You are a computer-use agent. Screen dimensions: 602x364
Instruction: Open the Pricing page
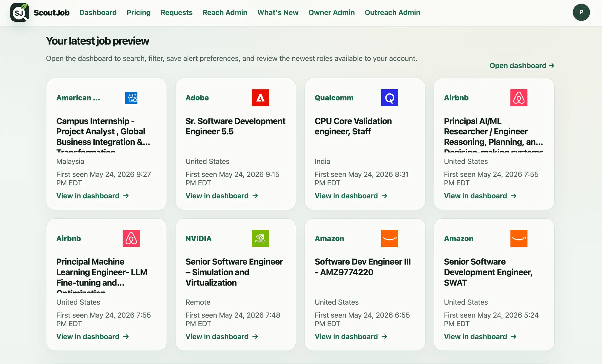click(138, 12)
